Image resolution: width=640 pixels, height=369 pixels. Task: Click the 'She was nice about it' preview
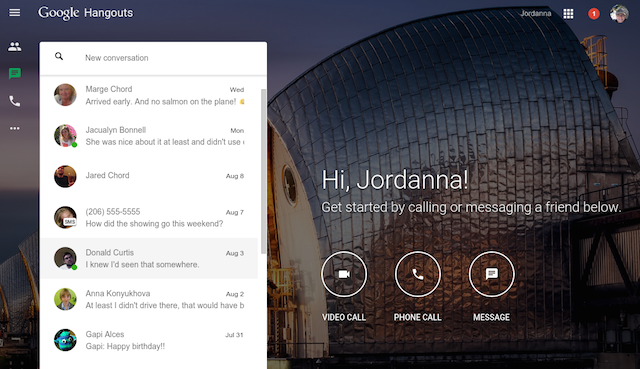click(x=164, y=142)
